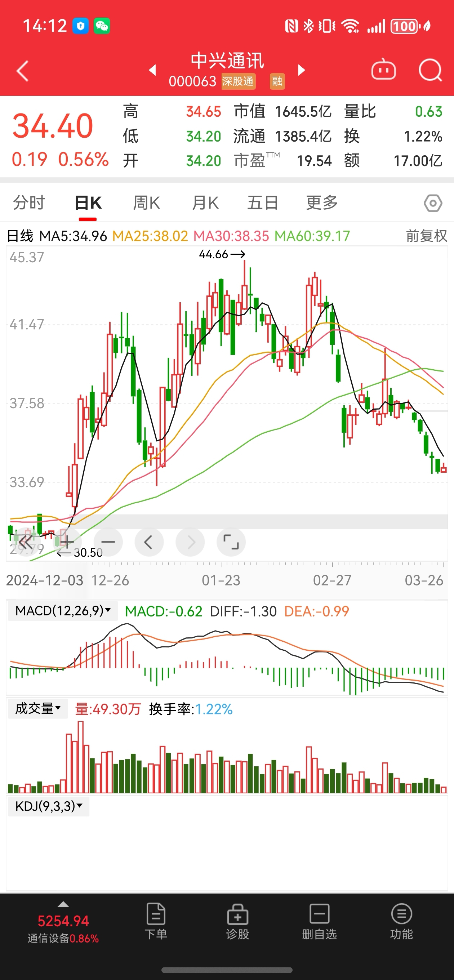Viewport: 454px width, 980px height.
Task: Zoom out chart with minus button
Action: pos(108,542)
